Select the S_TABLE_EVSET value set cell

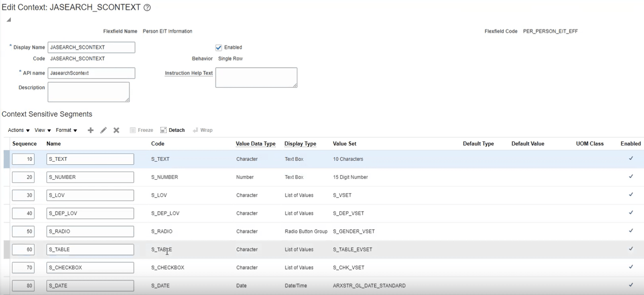(353, 250)
